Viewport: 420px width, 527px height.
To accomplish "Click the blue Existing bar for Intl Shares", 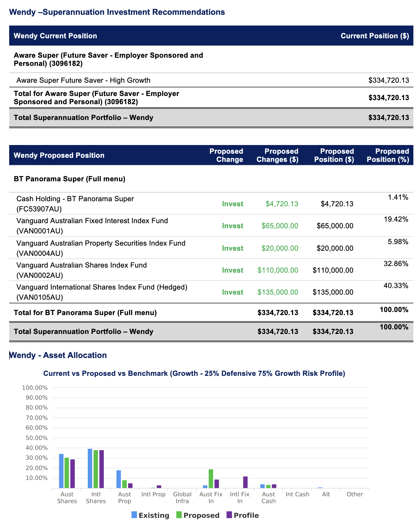I will click(90, 469).
